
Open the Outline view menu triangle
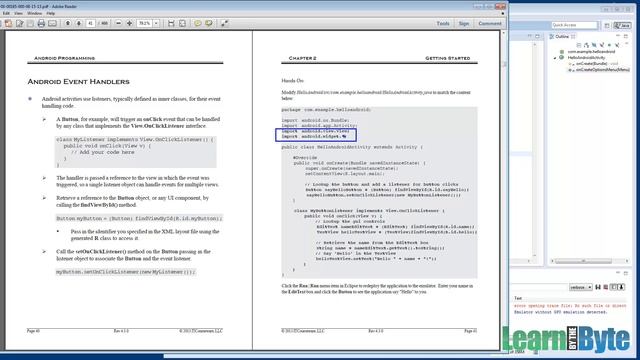pyautogui.click(x=627, y=44)
